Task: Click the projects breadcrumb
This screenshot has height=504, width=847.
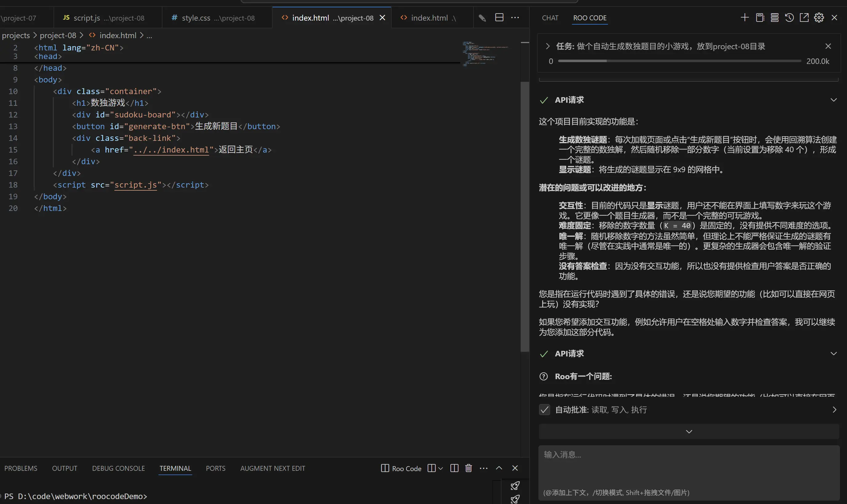Action: click(x=16, y=35)
